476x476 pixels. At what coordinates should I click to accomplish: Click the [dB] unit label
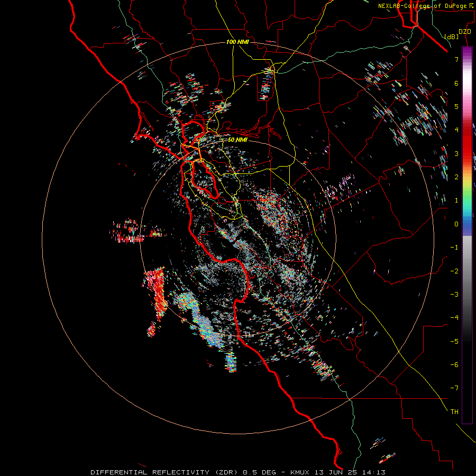[x=452, y=36]
